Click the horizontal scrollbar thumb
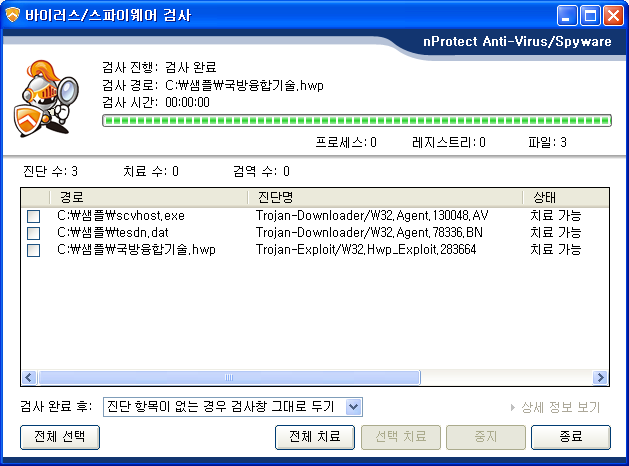Image resolution: width=629 pixels, height=466 pixels. pos(229,377)
